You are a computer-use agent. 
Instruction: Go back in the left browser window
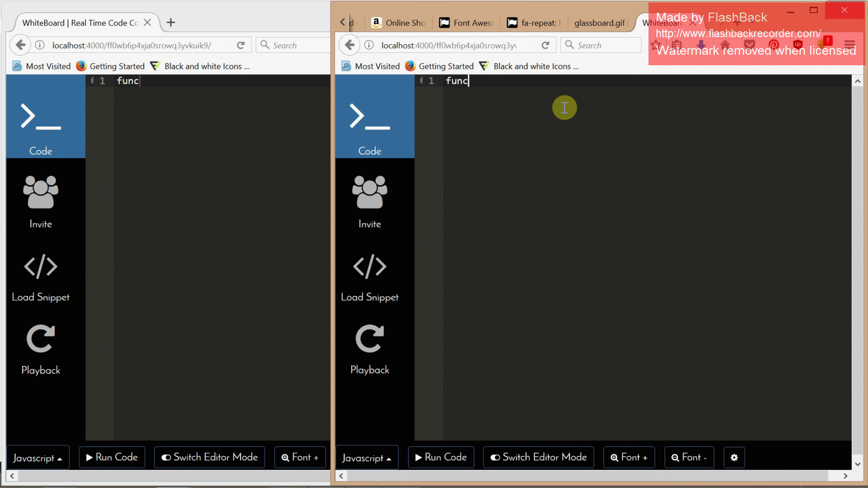[x=20, y=45]
